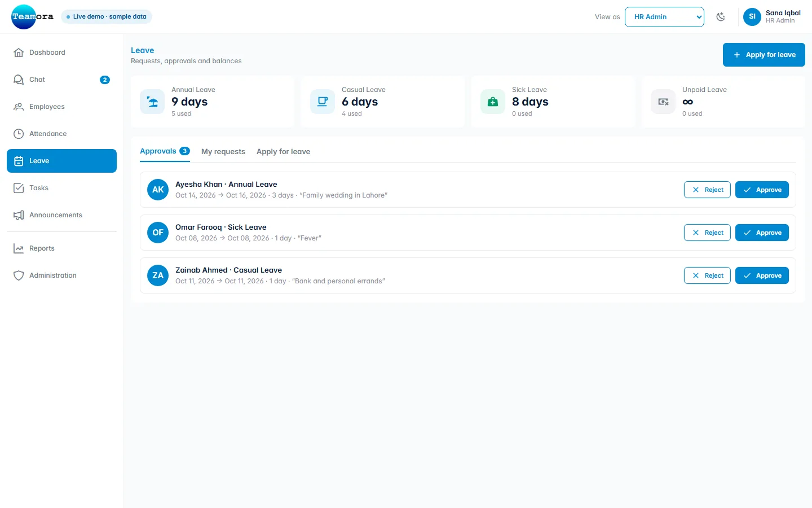Reject Ayesha Khan's annual leave request
Screen dimensions: 812x508
[707, 190]
